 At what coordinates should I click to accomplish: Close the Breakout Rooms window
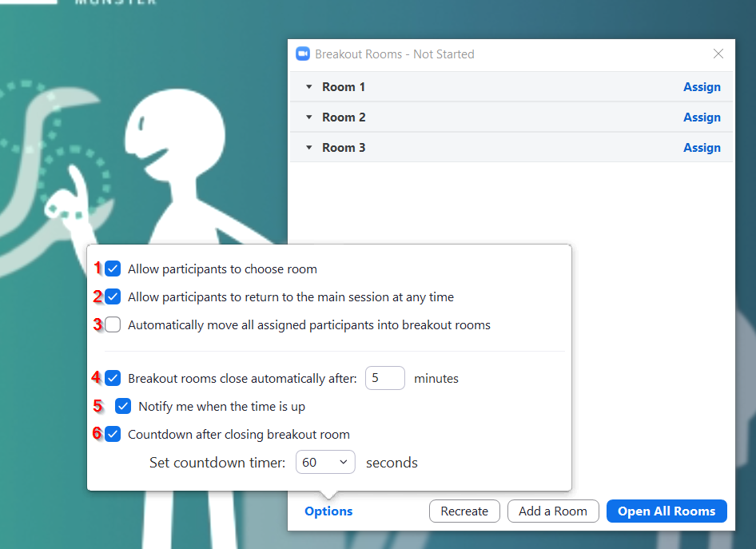(718, 54)
